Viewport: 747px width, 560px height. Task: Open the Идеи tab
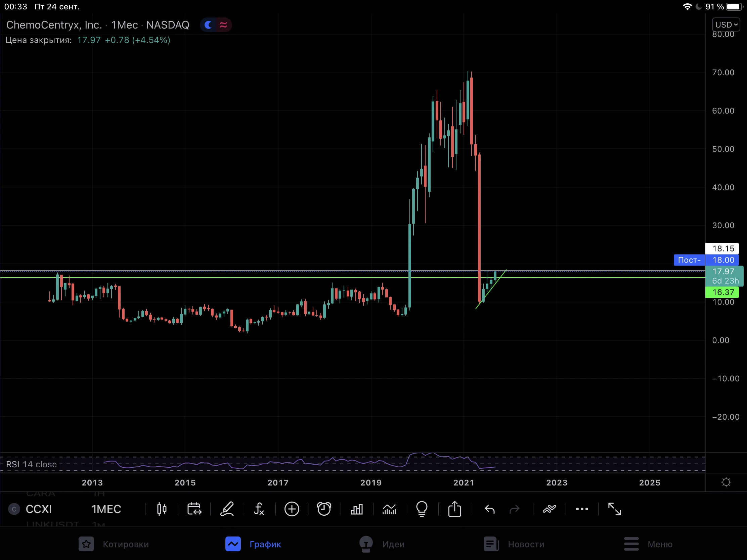point(382,544)
